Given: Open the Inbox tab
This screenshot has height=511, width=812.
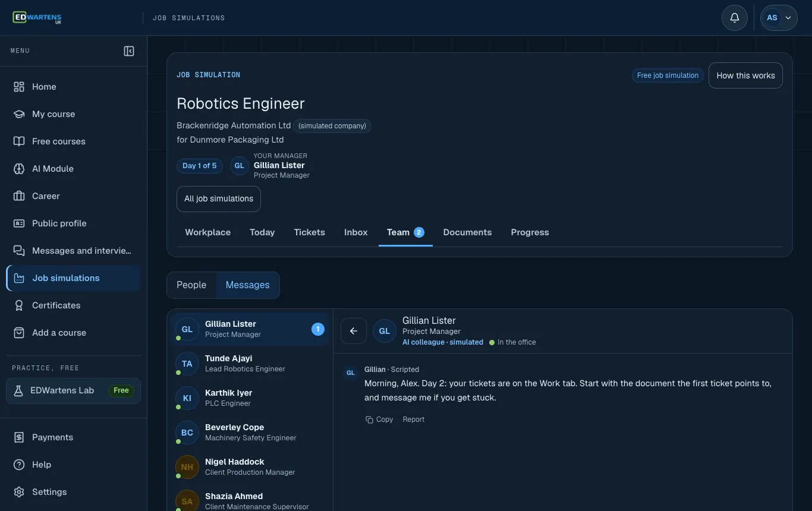Looking at the screenshot, I should (356, 232).
